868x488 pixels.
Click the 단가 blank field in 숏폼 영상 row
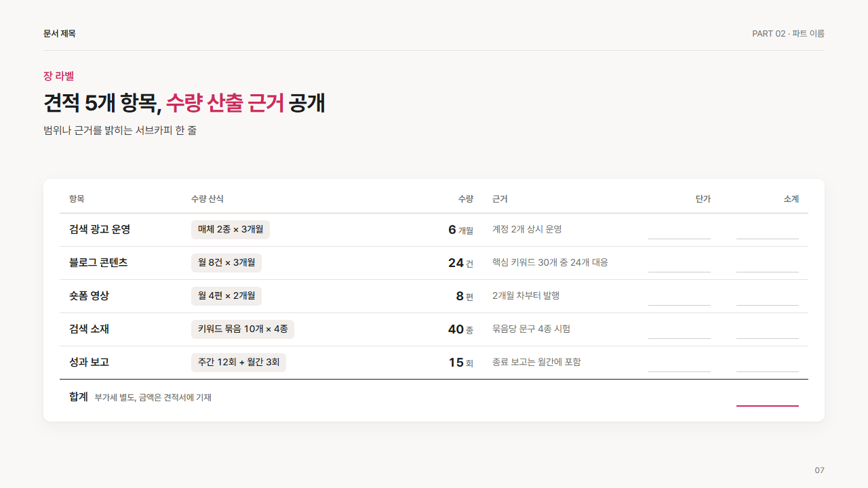(x=679, y=296)
